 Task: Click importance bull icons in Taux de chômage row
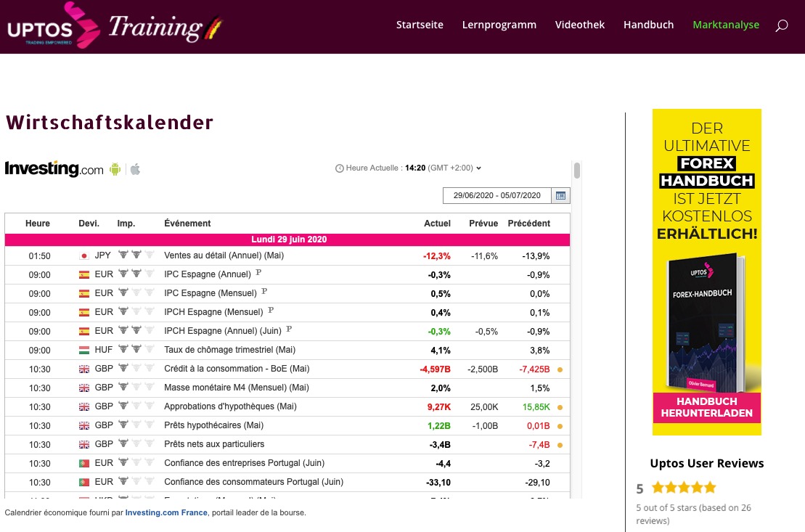click(136, 349)
